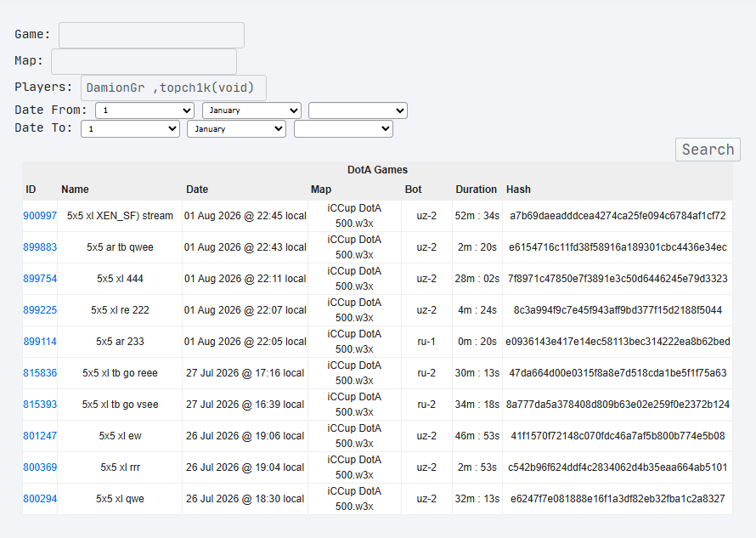Click duration '28m : 02s'
This screenshot has height=538, width=756.
[477, 279]
